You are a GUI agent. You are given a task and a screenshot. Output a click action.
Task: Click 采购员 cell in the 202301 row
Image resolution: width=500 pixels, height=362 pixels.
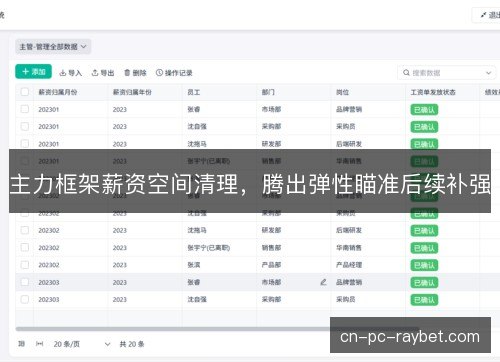[x=346, y=126]
